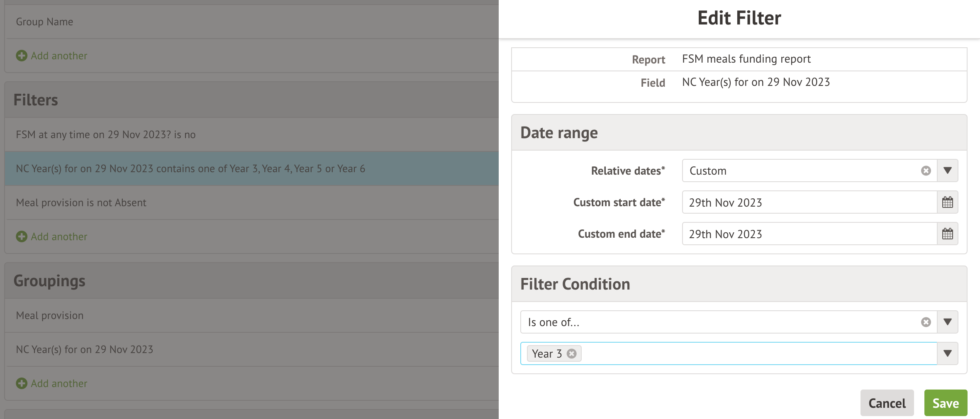
Task: Open the calendar picker for Custom start date
Action: 947,202
